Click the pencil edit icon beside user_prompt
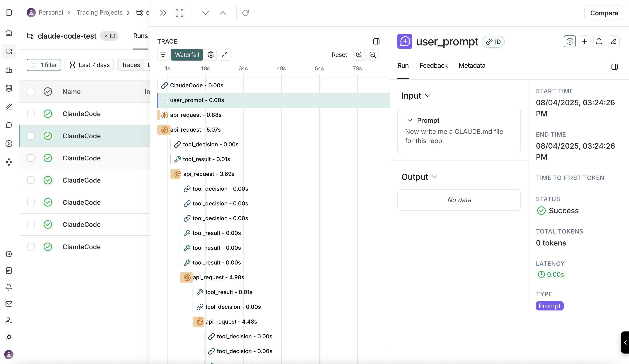Viewport: 629px width, 364px height. pos(613,41)
